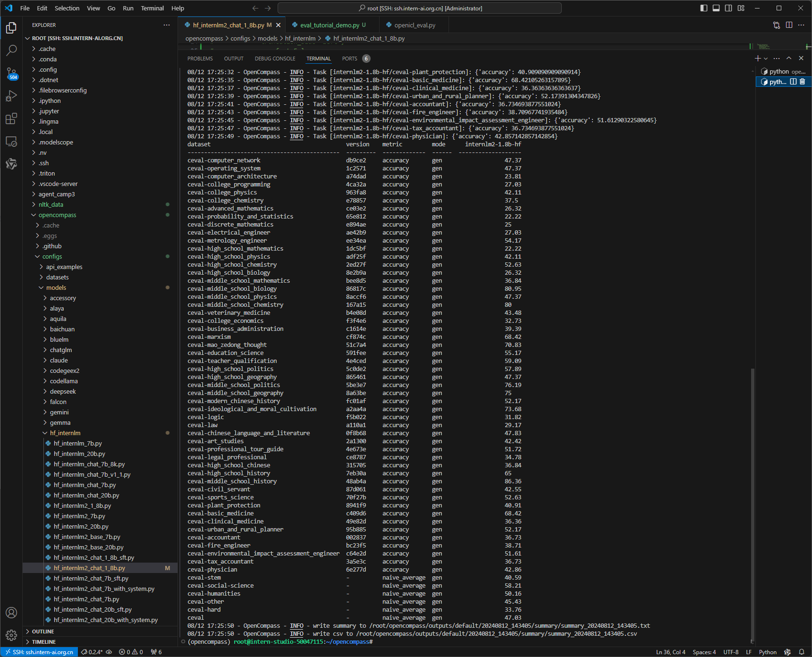
Task: Open the Selection menu
Action: pyautogui.click(x=67, y=8)
